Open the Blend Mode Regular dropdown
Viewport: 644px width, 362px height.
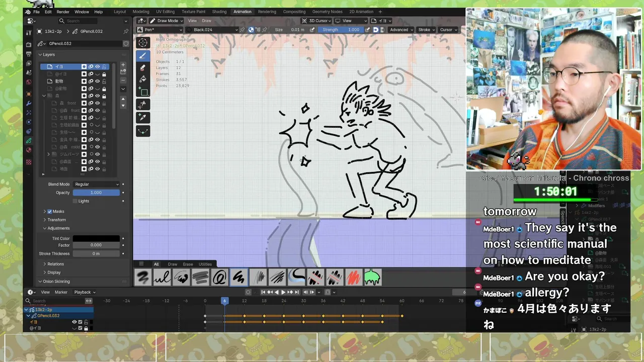click(96, 184)
